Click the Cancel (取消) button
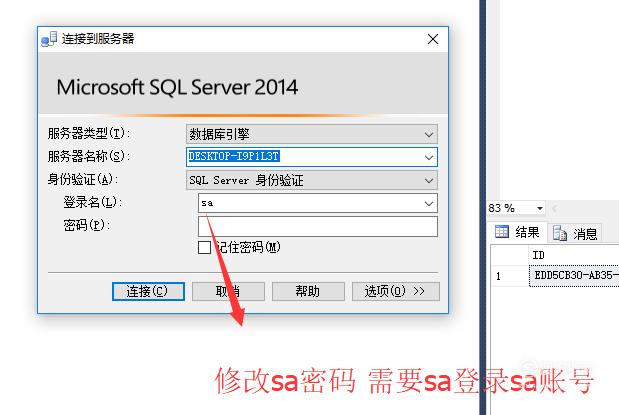This screenshot has height=415, width=619. 228,291
